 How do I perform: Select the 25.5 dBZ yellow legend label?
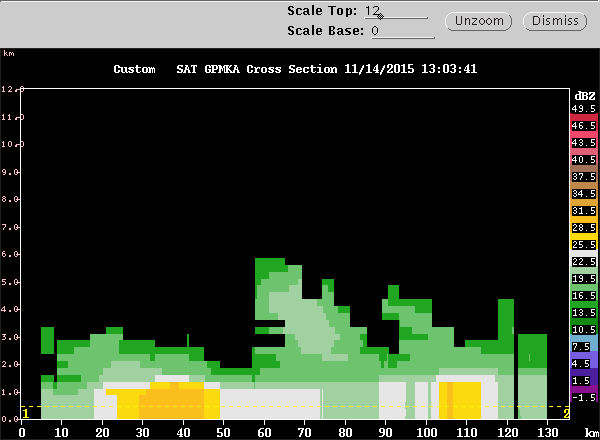point(584,244)
